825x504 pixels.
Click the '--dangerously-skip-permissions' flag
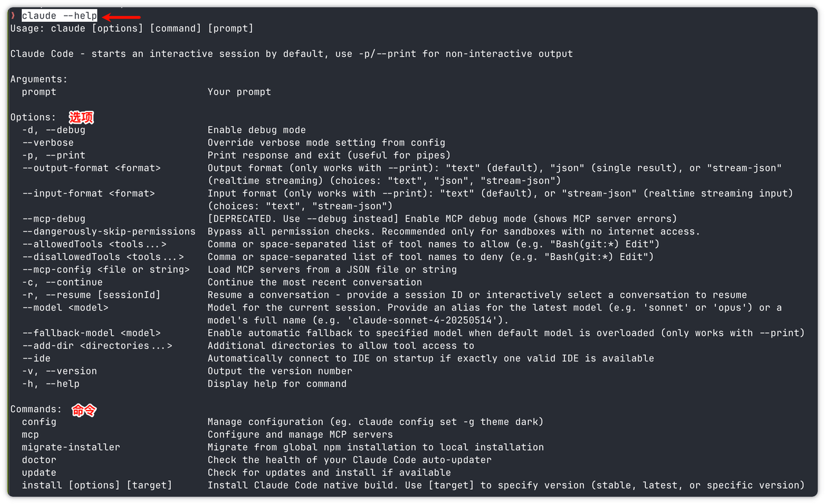point(108,231)
